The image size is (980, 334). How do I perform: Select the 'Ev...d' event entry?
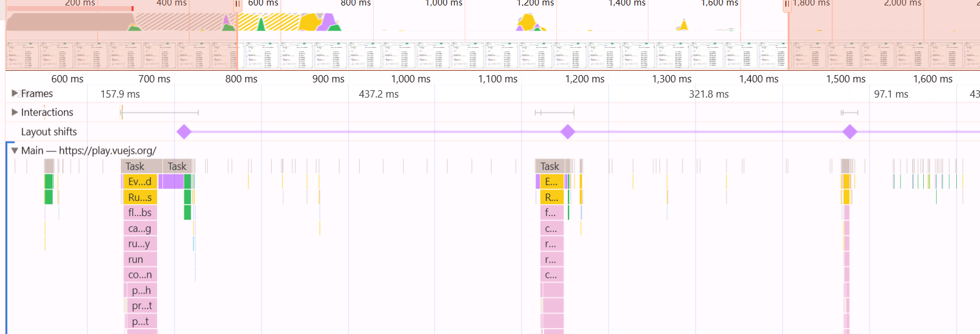click(x=140, y=181)
